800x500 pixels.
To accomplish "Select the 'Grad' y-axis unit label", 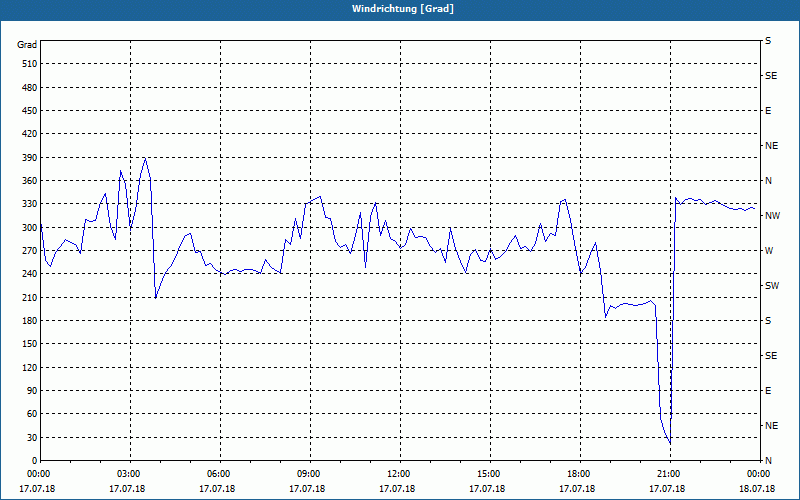I will point(27,45).
